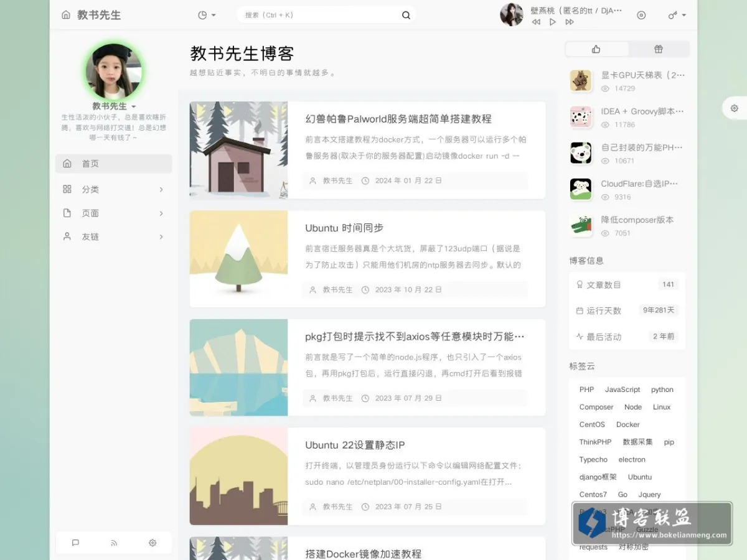Switch to the thumbs-up popular tab
The width and height of the screenshot is (747, 560).
click(x=596, y=49)
